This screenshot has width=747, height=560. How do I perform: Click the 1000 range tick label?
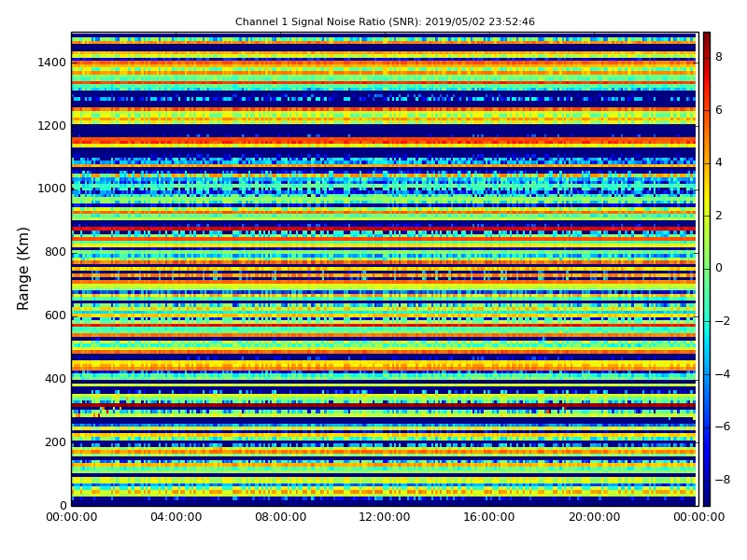click(51, 189)
